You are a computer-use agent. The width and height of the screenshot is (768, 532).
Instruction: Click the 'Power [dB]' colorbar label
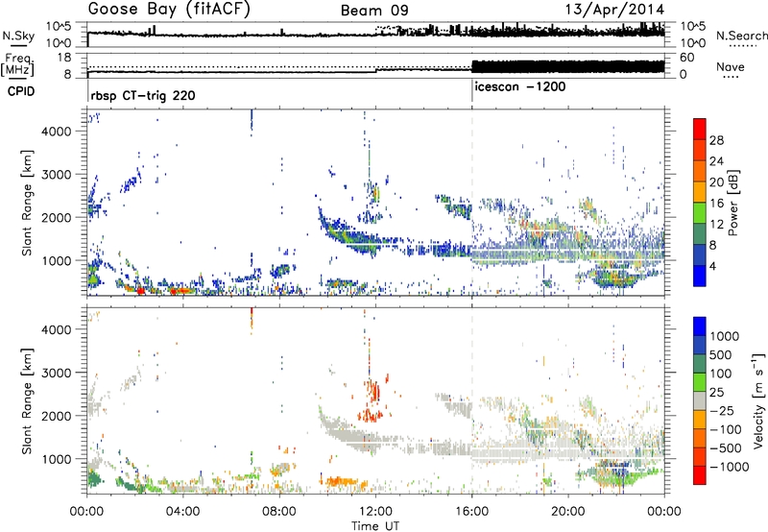pos(732,203)
